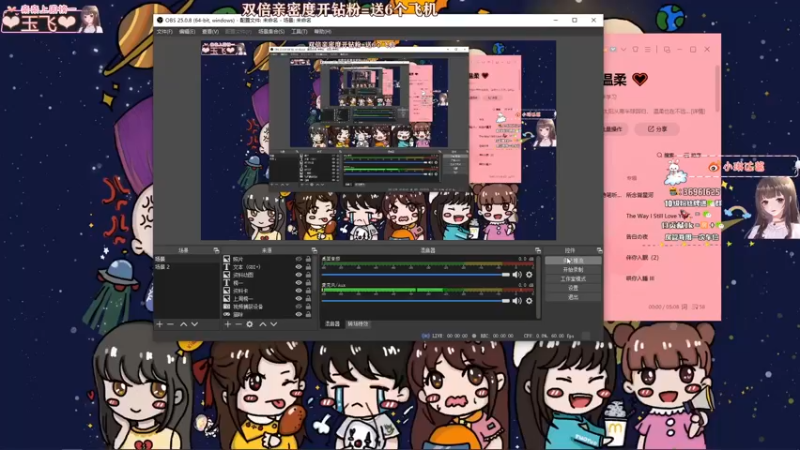The height and width of the screenshot is (450, 800).
Task: Adjust the desktop audio volume slider
Action: (x=415, y=275)
